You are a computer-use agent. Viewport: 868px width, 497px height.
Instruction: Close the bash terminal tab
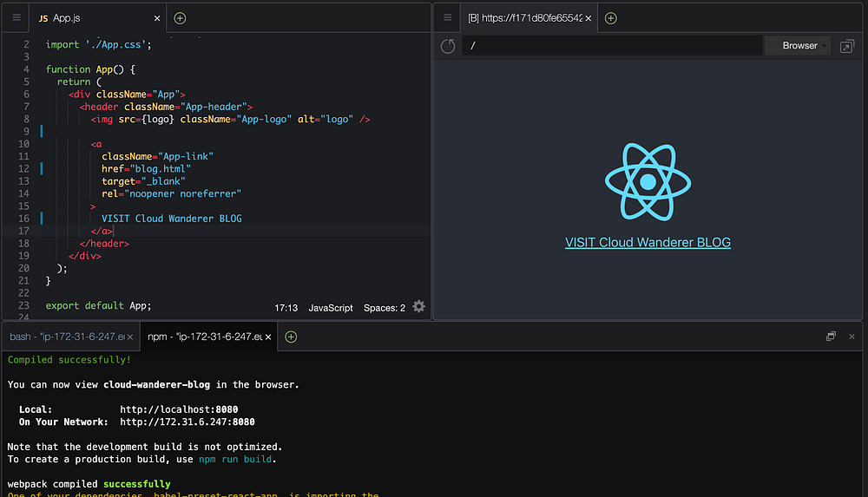coord(130,337)
